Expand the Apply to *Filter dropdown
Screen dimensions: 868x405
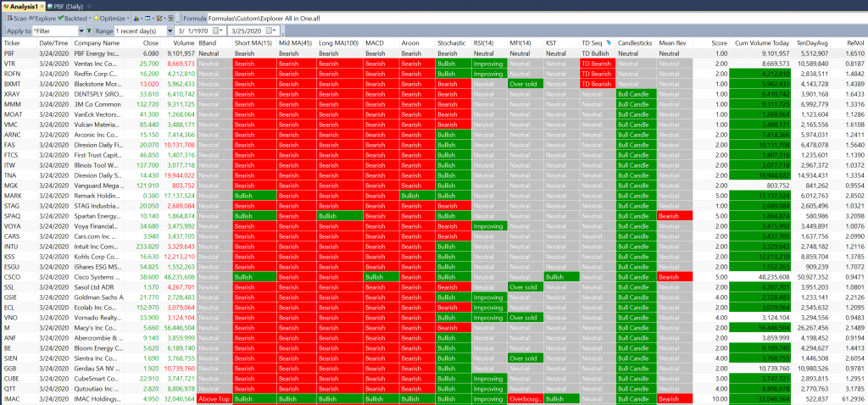pyautogui.click(x=81, y=31)
